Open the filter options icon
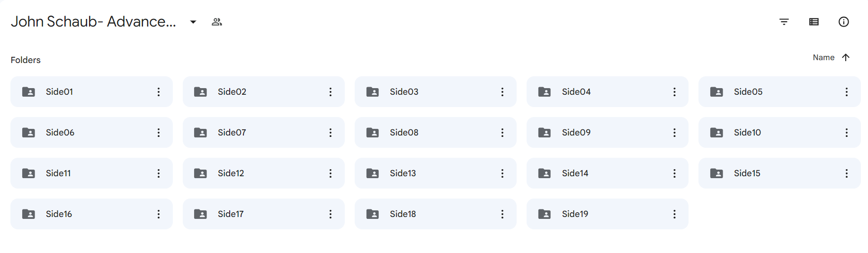The height and width of the screenshot is (253, 868). click(x=784, y=22)
